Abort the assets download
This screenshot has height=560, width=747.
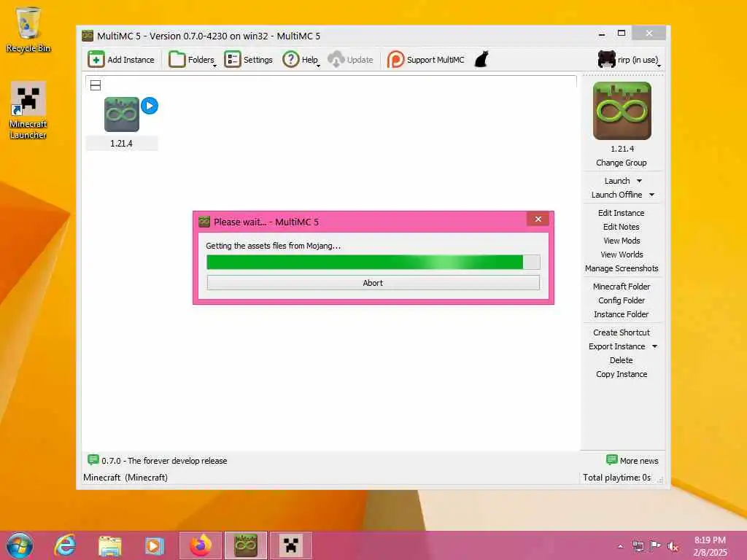[x=373, y=283]
